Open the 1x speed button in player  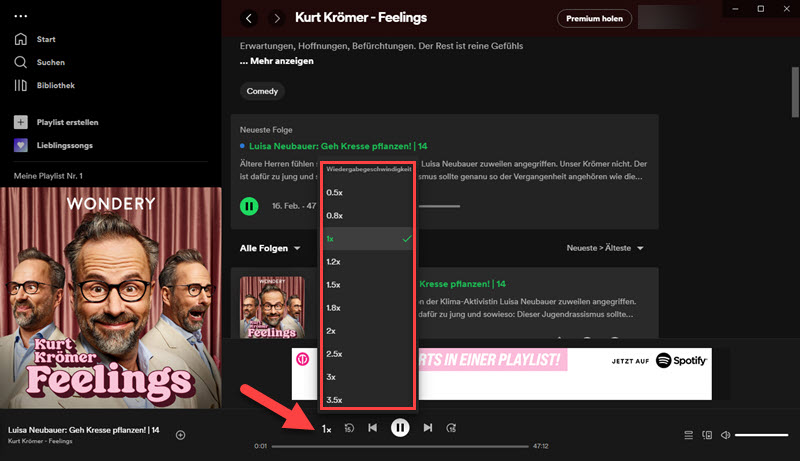[327, 429]
